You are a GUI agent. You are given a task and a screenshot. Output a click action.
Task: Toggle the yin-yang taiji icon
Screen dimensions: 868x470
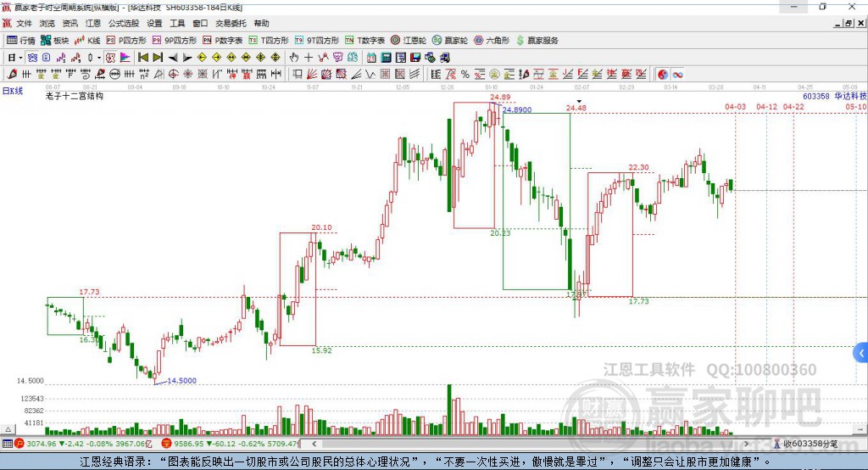(x=662, y=75)
